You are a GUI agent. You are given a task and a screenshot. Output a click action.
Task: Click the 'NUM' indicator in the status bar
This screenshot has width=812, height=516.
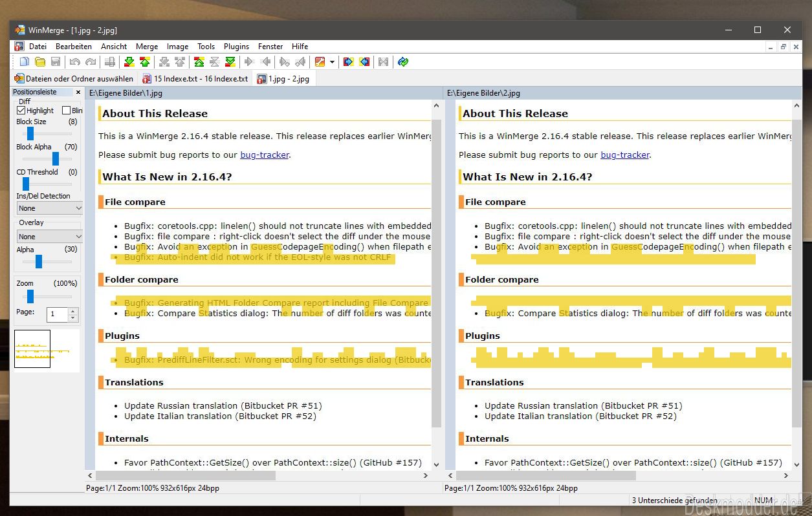(x=763, y=500)
